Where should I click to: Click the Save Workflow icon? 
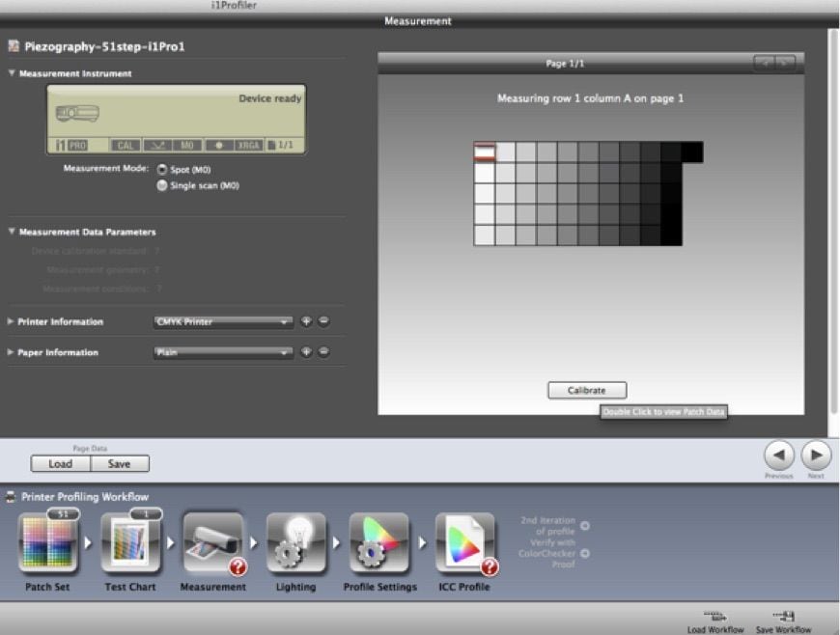pyautogui.click(x=783, y=617)
